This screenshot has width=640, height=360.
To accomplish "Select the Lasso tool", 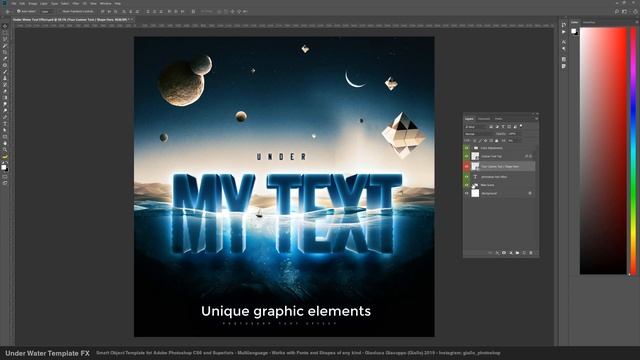I will (x=5, y=39).
